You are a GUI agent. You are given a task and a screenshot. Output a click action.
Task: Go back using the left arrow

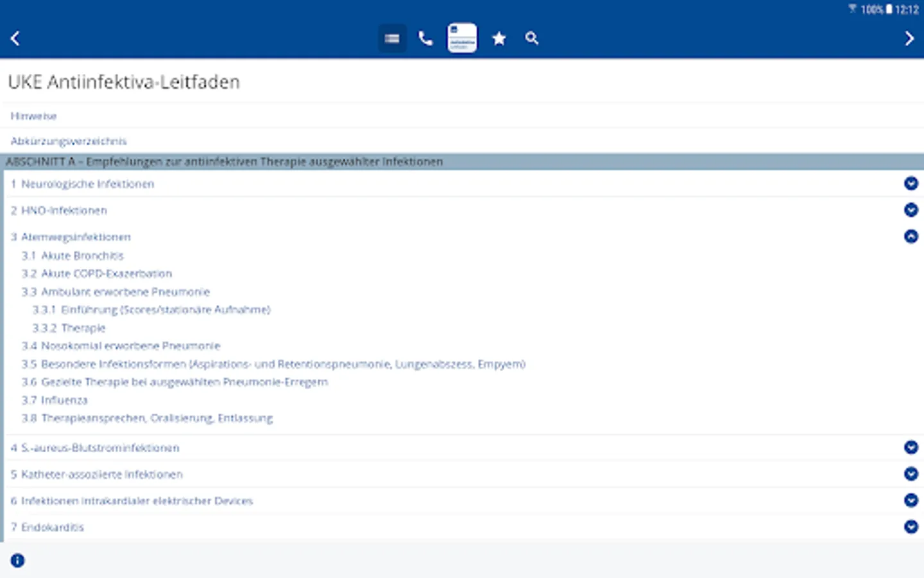[x=15, y=39]
